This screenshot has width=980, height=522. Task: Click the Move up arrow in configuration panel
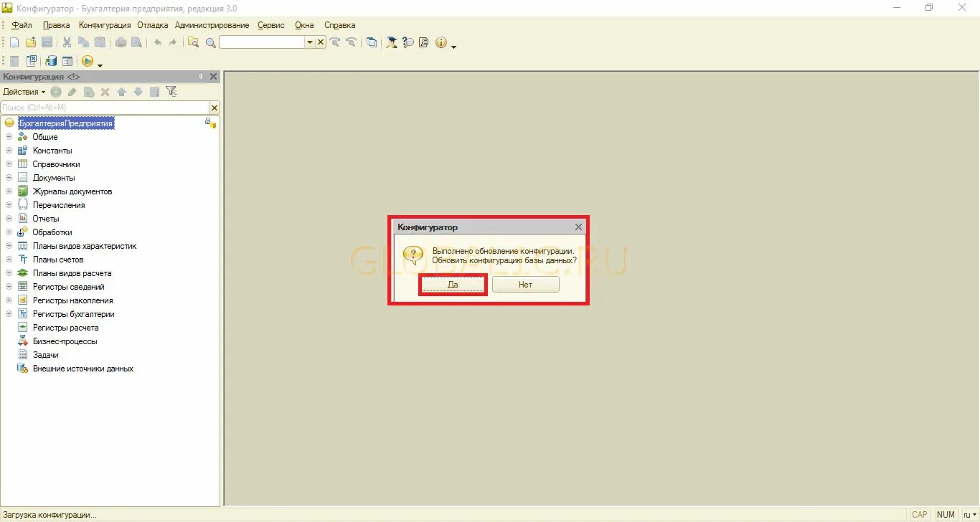click(x=121, y=92)
